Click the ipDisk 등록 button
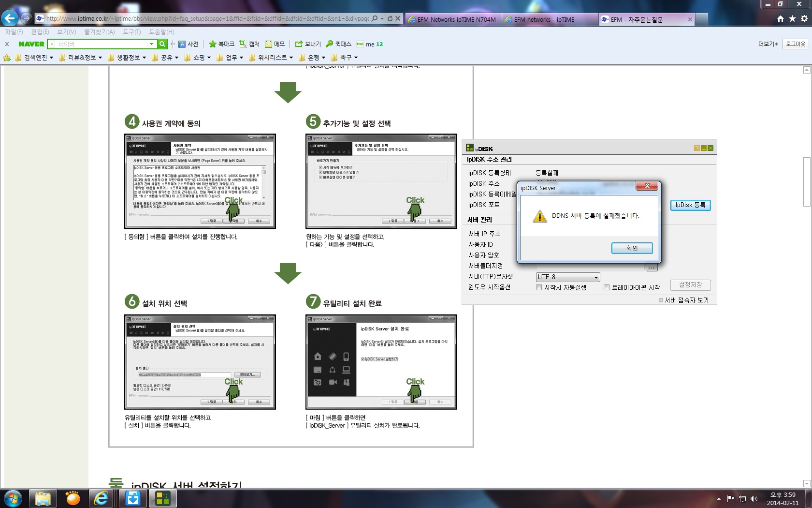This screenshot has height=508, width=812. [x=690, y=205]
